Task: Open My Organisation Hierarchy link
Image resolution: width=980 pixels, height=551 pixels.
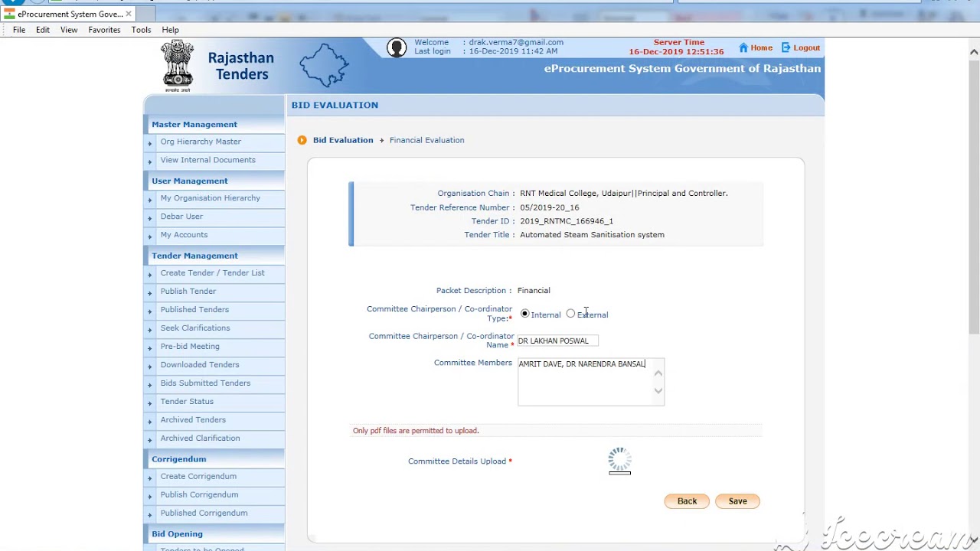Action: coord(210,198)
